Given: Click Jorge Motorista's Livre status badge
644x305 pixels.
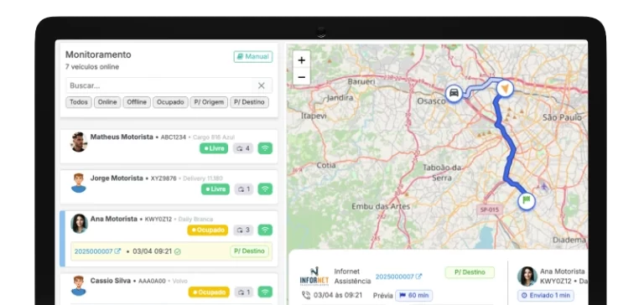Looking at the screenshot, I should tap(216, 189).
